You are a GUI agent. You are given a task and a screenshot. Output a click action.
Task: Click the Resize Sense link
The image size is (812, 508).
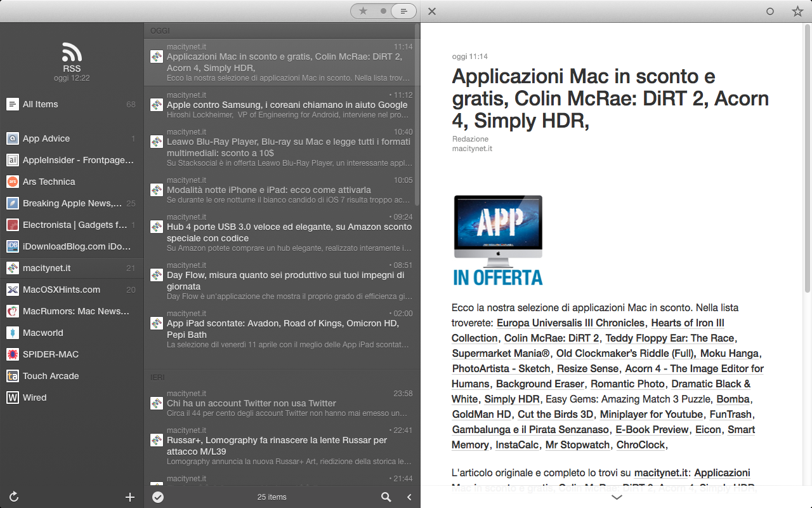pyautogui.click(x=587, y=368)
